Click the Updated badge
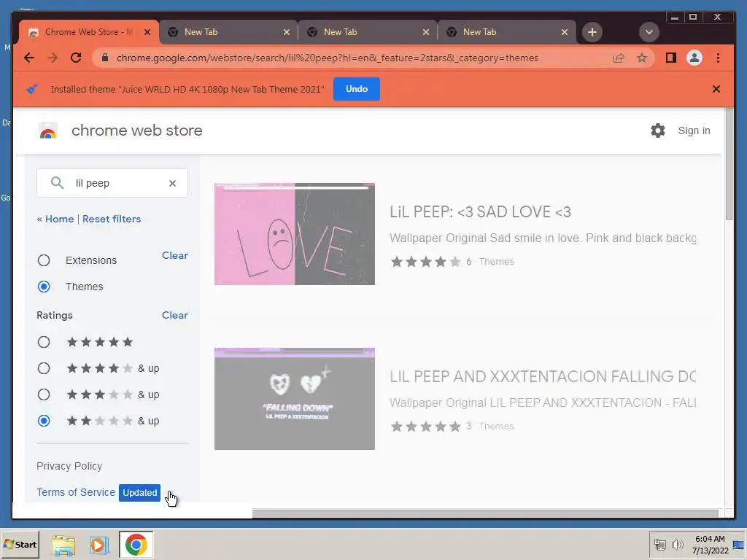The height and width of the screenshot is (560, 747). point(139,493)
